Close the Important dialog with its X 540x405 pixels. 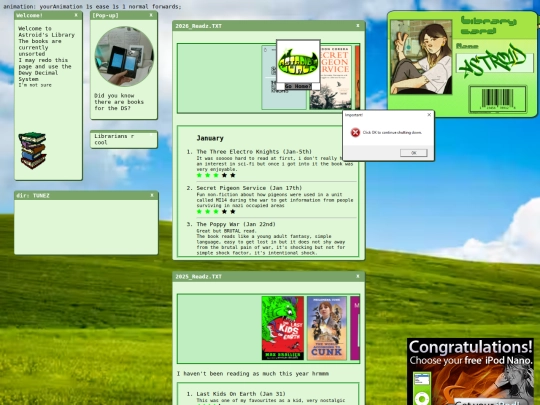click(429, 115)
